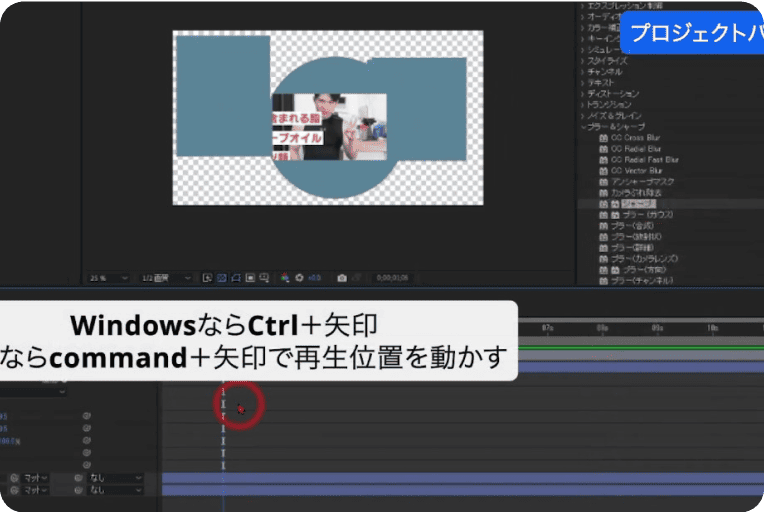Click the reset exposure icon

[x=299, y=277]
